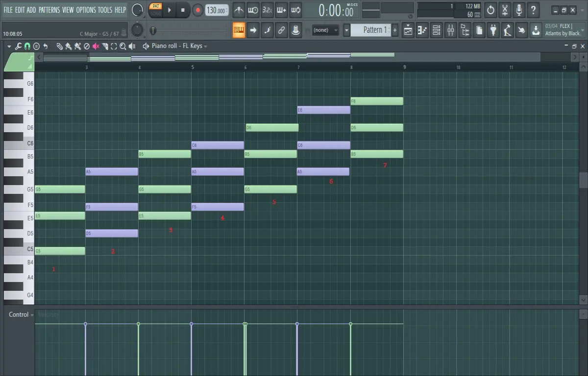588x376 pixels.
Task: Open the Playlist view icon
Action: [x=408, y=30]
